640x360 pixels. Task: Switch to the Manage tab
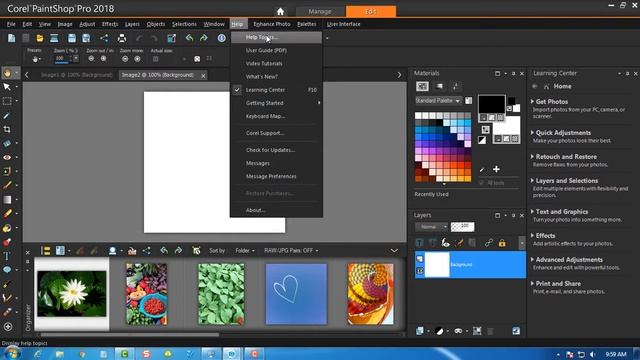[320, 11]
